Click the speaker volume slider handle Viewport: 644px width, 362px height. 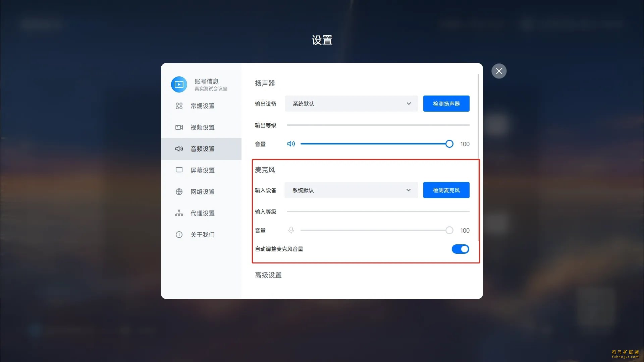449,144
